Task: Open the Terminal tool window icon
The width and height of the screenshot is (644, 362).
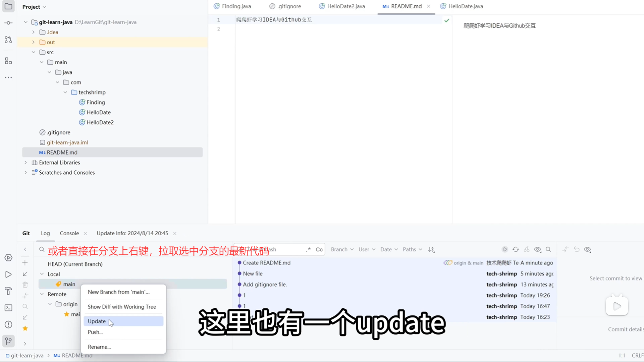Action: 8,308
